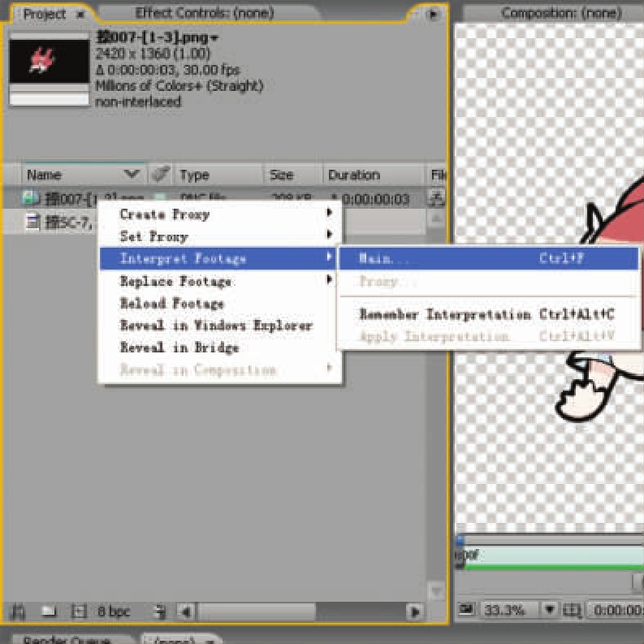The width and height of the screenshot is (644, 644).
Task: Click the flowchart icon above the vertical scrollbar
Action: 435,197
